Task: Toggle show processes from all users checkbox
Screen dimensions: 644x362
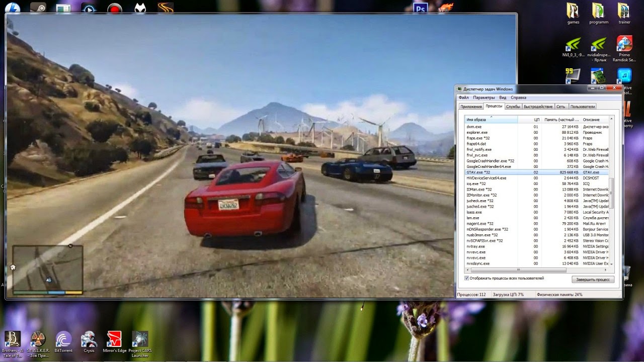Action: tap(466, 278)
